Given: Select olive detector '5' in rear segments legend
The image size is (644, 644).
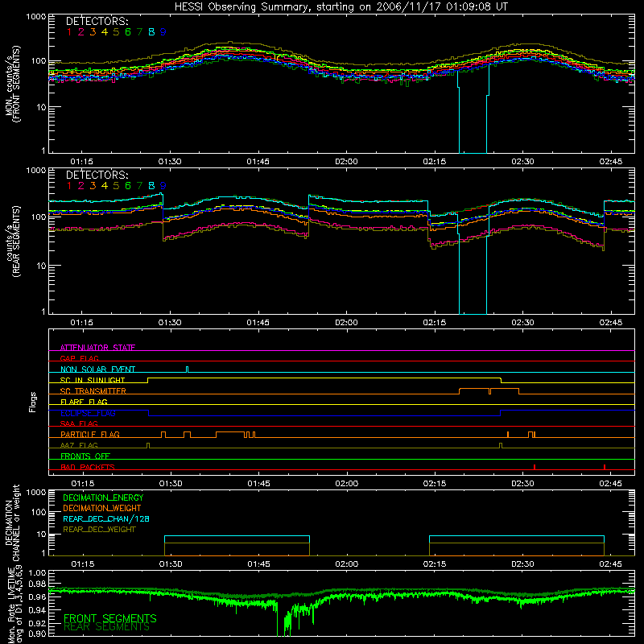Looking at the screenshot, I should [116, 186].
